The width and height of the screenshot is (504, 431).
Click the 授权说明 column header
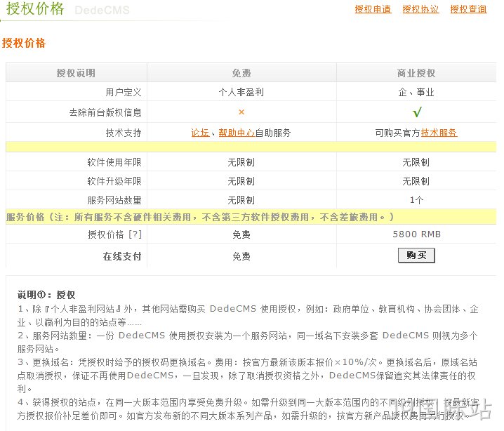(76, 73)
